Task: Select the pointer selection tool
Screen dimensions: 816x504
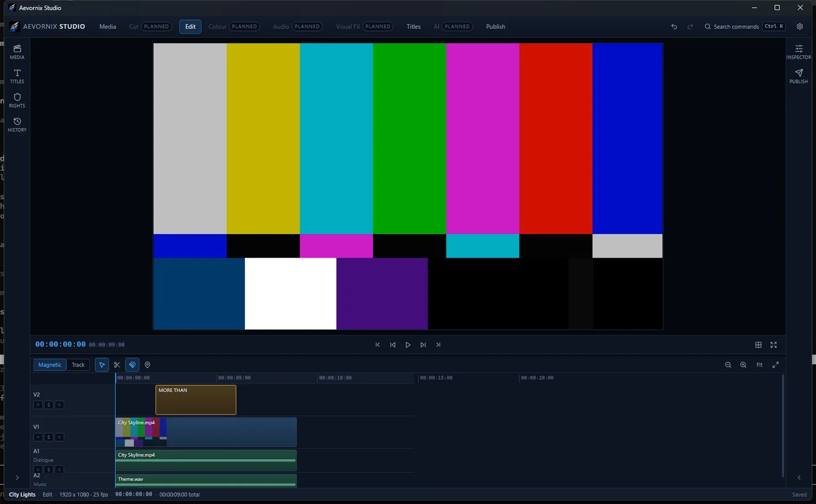Action: (x=102, y=365)
